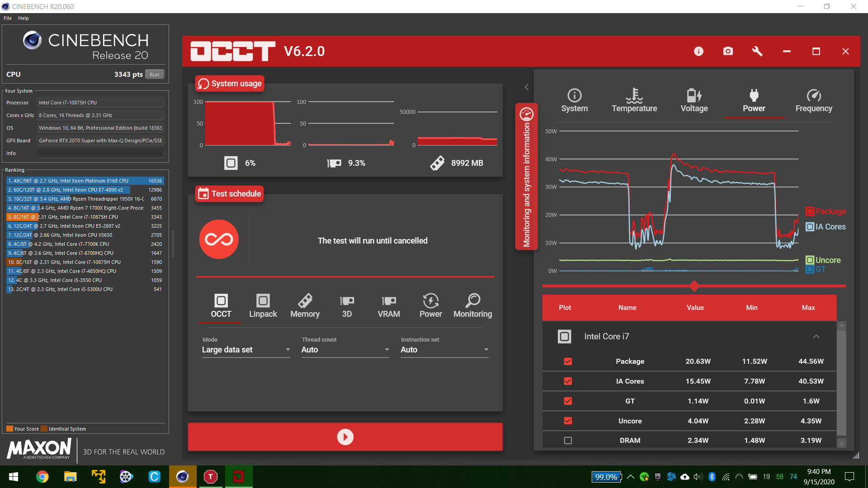The image size is (868, 488).
Task: Open Chrome from the taskbar
Action: click(x=42, y=477)
